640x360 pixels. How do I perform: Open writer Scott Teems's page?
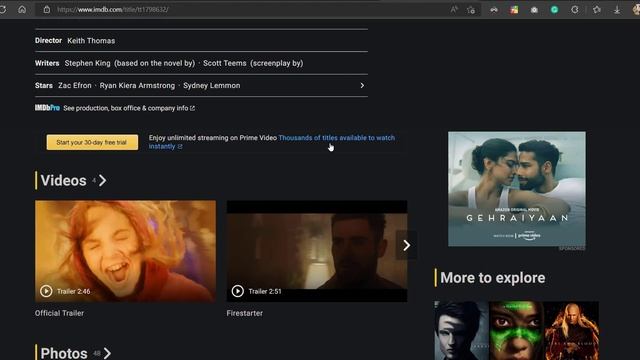(x=224, y=63)
